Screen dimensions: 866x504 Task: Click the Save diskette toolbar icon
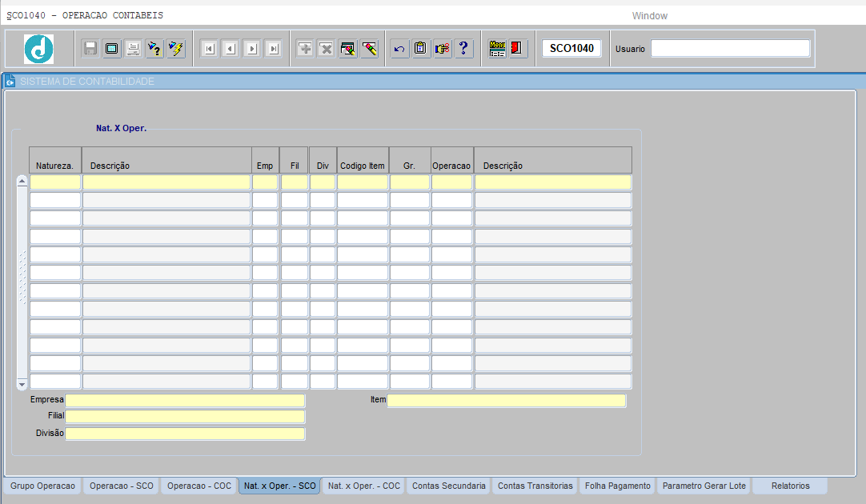(x=90, y=49)
